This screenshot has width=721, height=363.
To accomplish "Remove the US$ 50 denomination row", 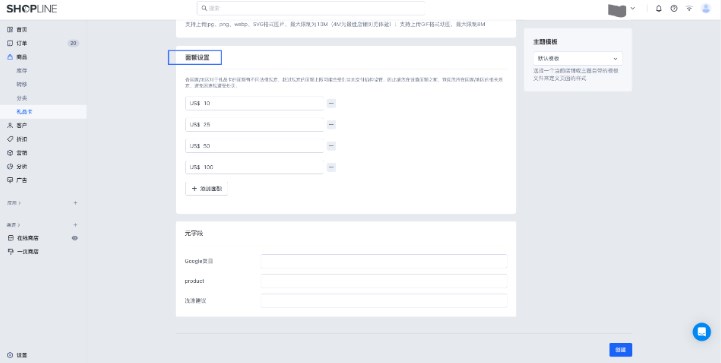I will [x=331, y=146].
